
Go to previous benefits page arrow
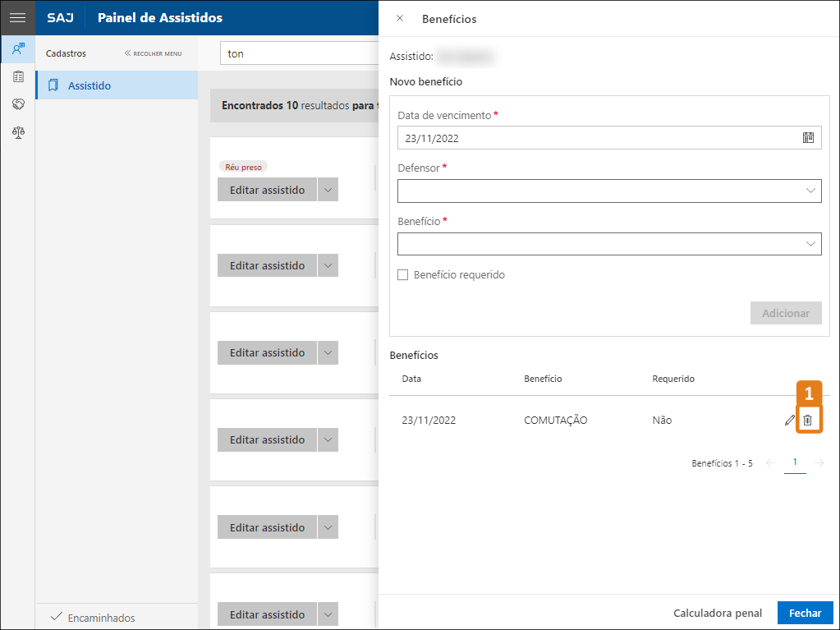point(770,463)
